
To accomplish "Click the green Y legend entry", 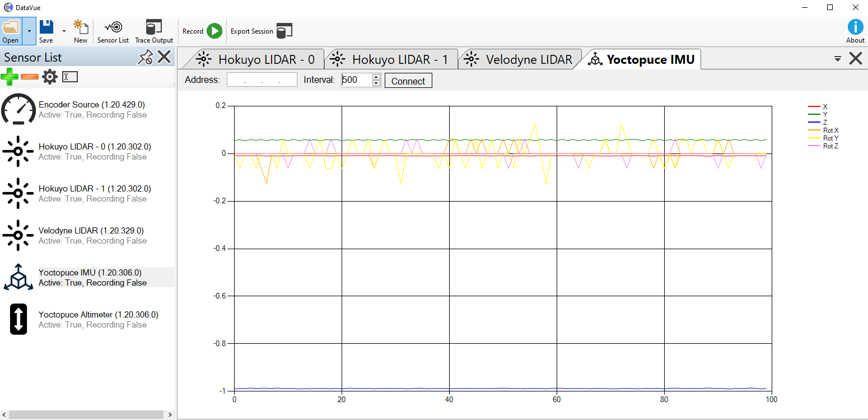I will pyautogui.click(x=818, y=114).
